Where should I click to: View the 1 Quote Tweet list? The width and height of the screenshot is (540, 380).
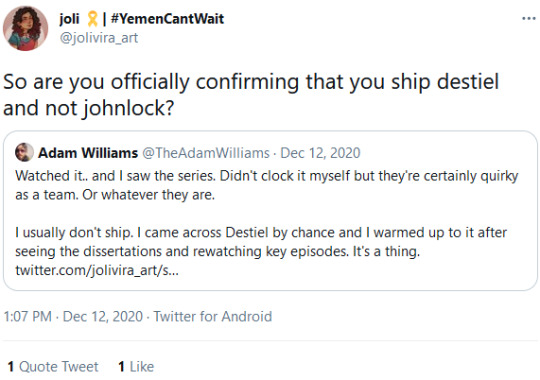53,367
